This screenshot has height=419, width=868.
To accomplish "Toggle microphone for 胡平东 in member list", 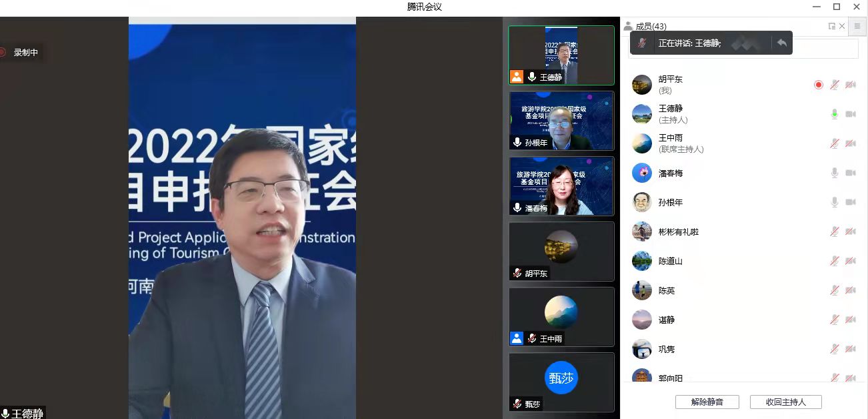I will coord(834,85).
